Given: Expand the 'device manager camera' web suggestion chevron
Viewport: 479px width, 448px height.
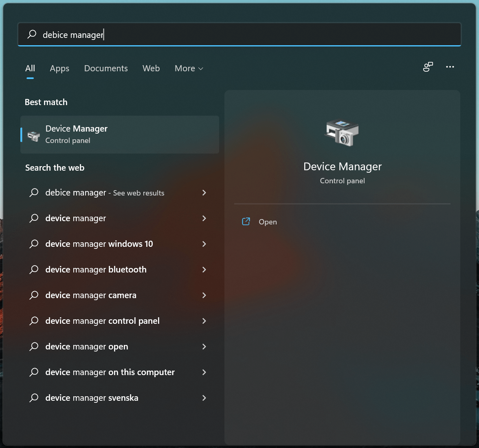Looking at the screenshot, I should tap(204, 295).
